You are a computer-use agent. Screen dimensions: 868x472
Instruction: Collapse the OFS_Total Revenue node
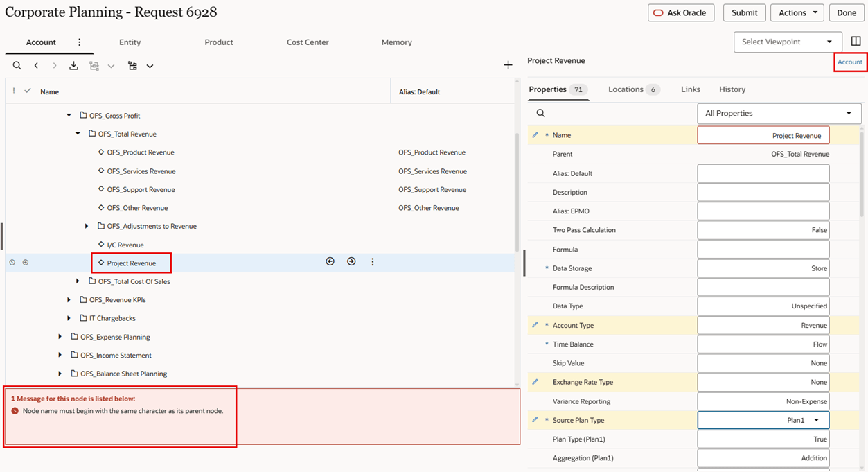[78, 134]
